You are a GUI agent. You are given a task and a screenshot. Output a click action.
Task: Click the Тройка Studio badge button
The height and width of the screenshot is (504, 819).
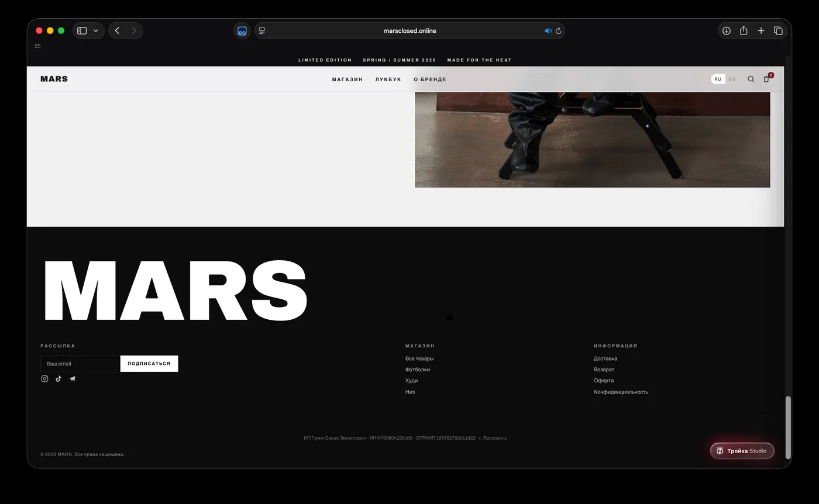click(x=742, y=451)
